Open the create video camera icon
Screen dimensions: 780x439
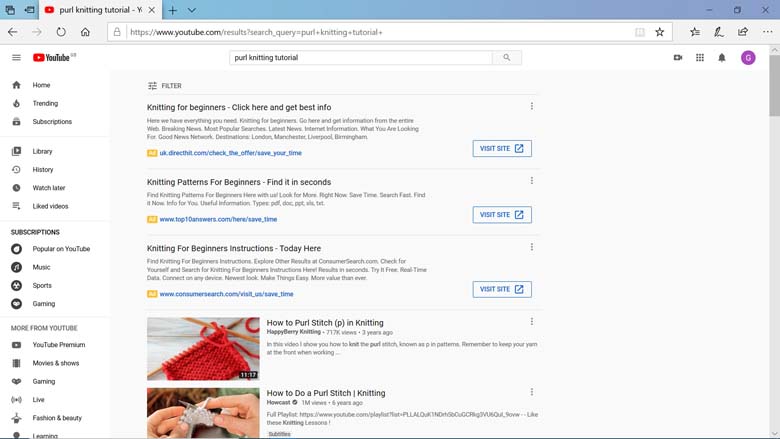[678, 58]
